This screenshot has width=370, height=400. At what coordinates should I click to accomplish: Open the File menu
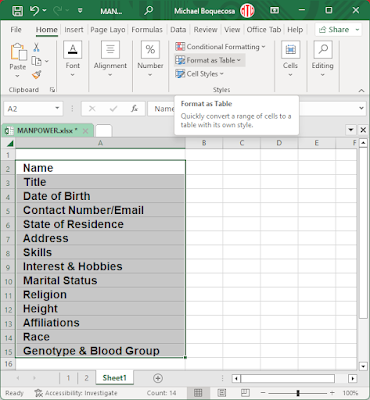16,30
